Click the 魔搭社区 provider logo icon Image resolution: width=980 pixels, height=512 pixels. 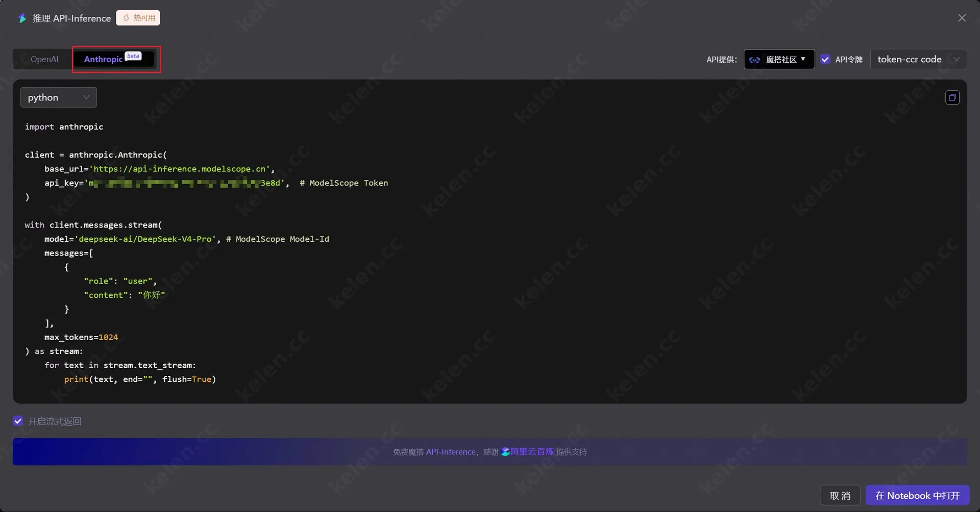[754, 60]
